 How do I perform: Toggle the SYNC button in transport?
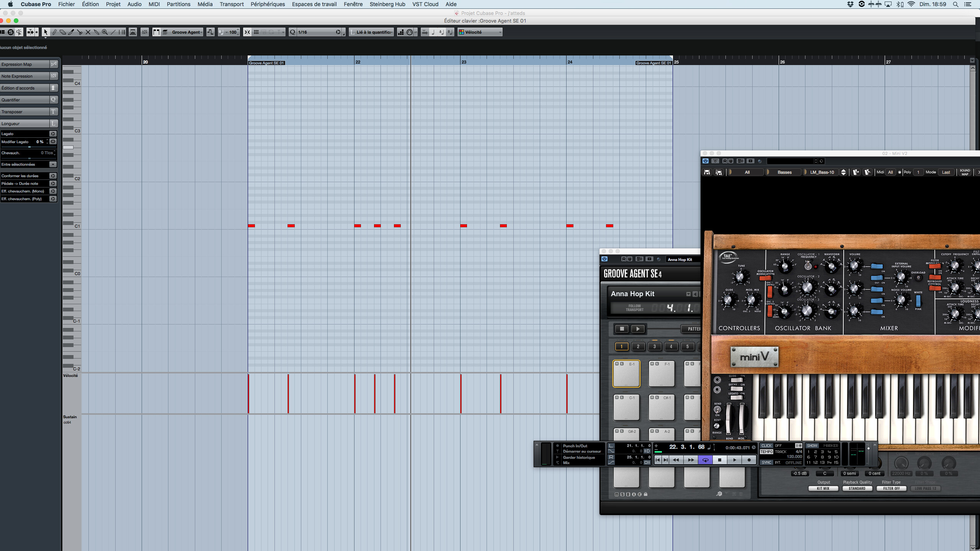766,463
